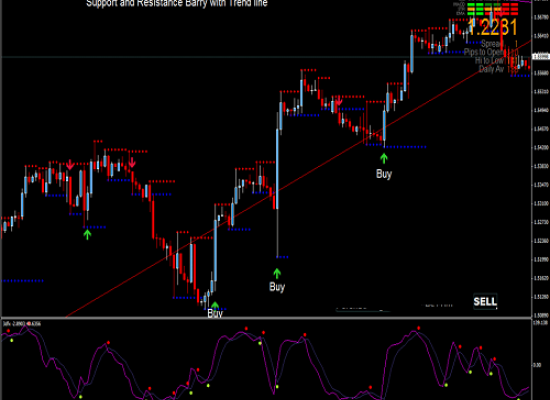
Task: Click the SELL signal box
Action: [485, 301]
